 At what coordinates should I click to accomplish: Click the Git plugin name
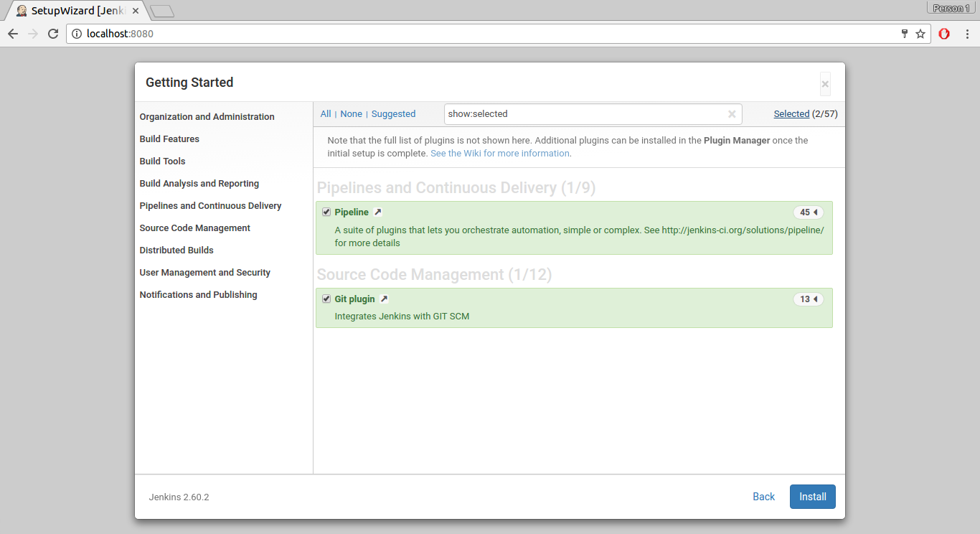[x=354, y=299]
